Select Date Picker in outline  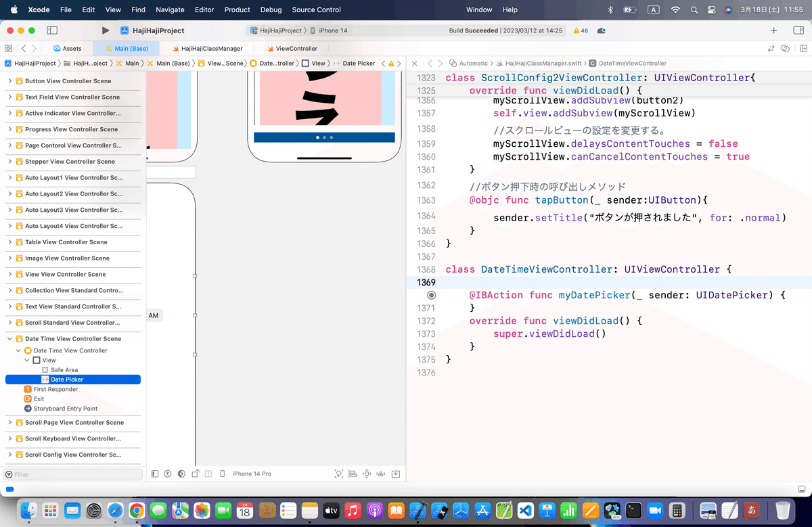click(73, 380)
